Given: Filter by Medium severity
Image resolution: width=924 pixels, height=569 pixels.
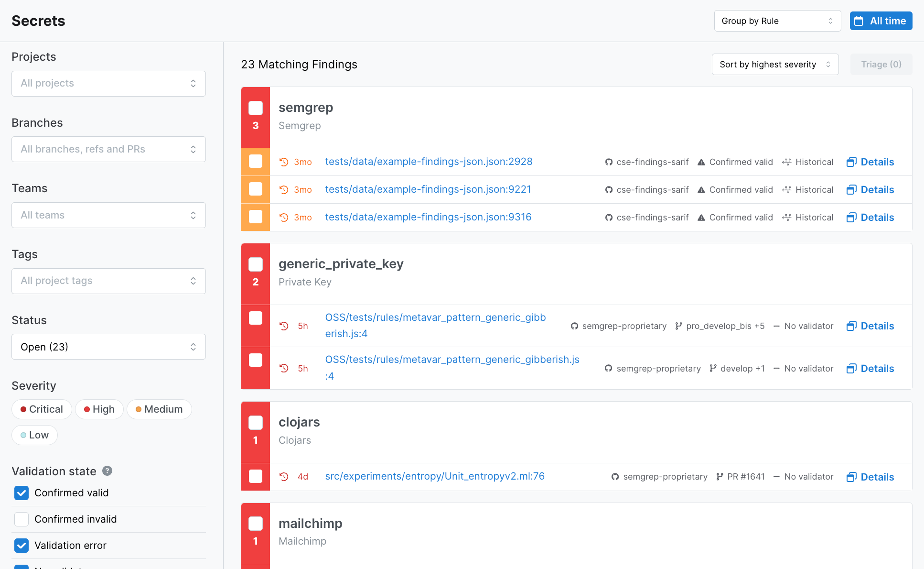Looking at the screenshot, I should click(159, 409).
